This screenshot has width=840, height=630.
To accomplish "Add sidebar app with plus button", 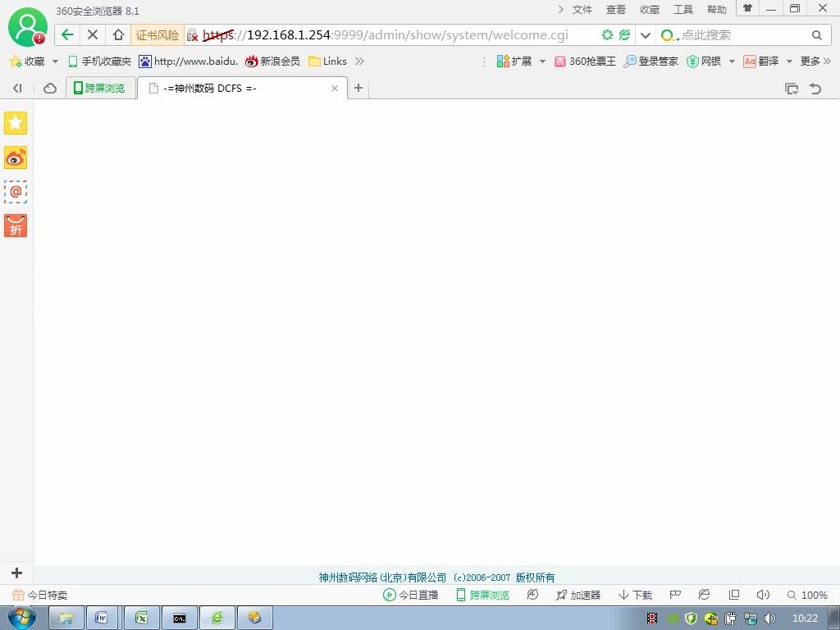I will pos(16,573).
